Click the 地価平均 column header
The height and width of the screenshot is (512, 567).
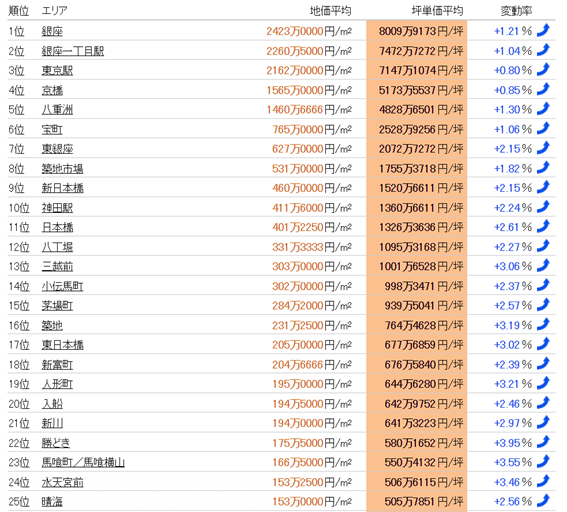tap(331, 11)
